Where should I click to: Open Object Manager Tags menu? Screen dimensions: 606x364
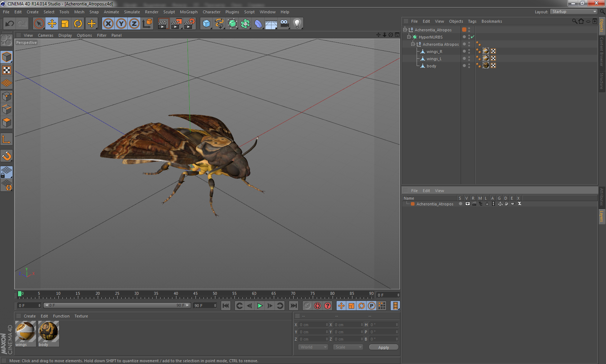coord(472,21)
